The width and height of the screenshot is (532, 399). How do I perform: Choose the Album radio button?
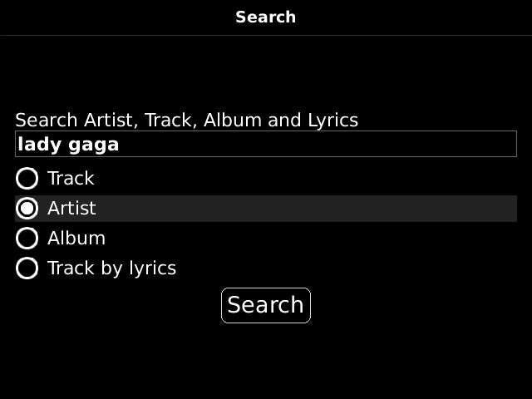coord(27,239)
